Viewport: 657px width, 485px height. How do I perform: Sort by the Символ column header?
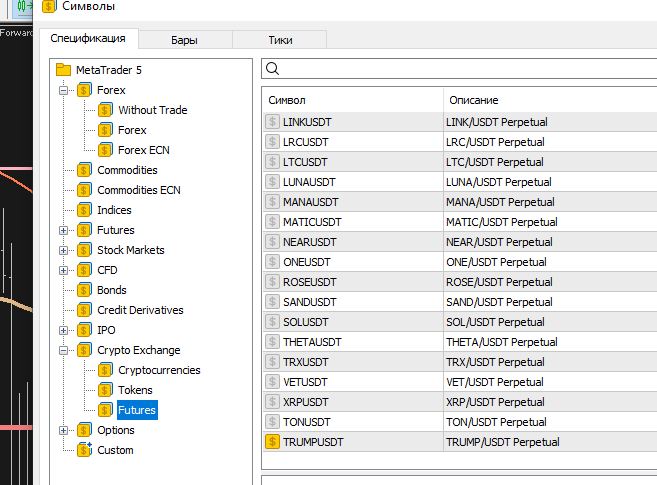[x=353, y=100]
